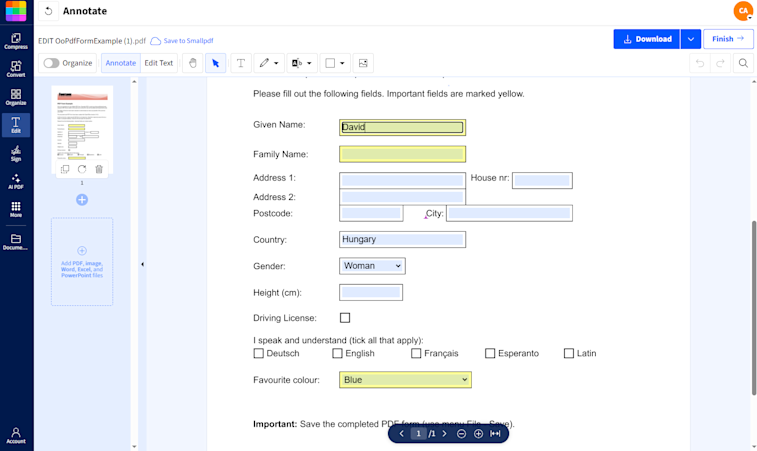The image size is (757, 451).
Task: Tick the English language checkbox
Action: point(337,353)
